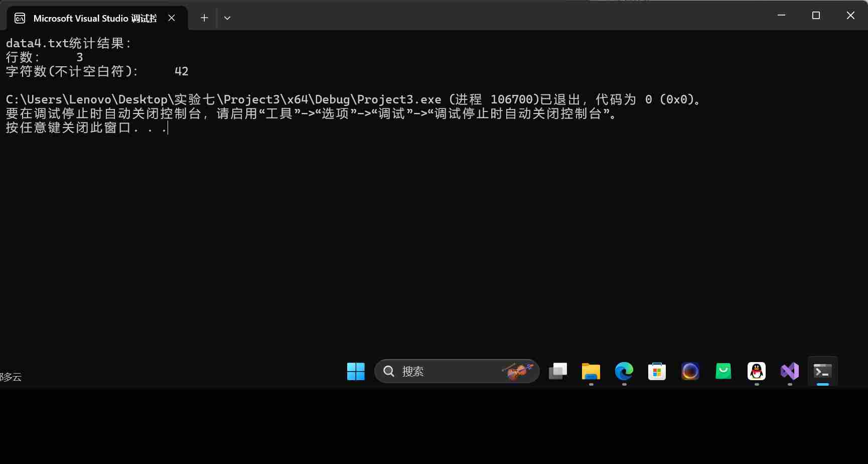868x464 pixels.
Task: Open the green bag app on the taskbar
Action: 723,372
